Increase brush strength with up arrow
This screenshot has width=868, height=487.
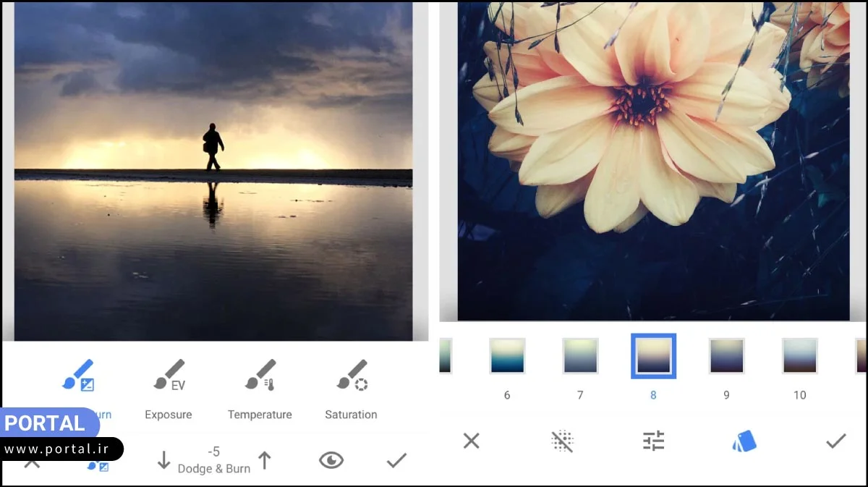click(265, 460)
